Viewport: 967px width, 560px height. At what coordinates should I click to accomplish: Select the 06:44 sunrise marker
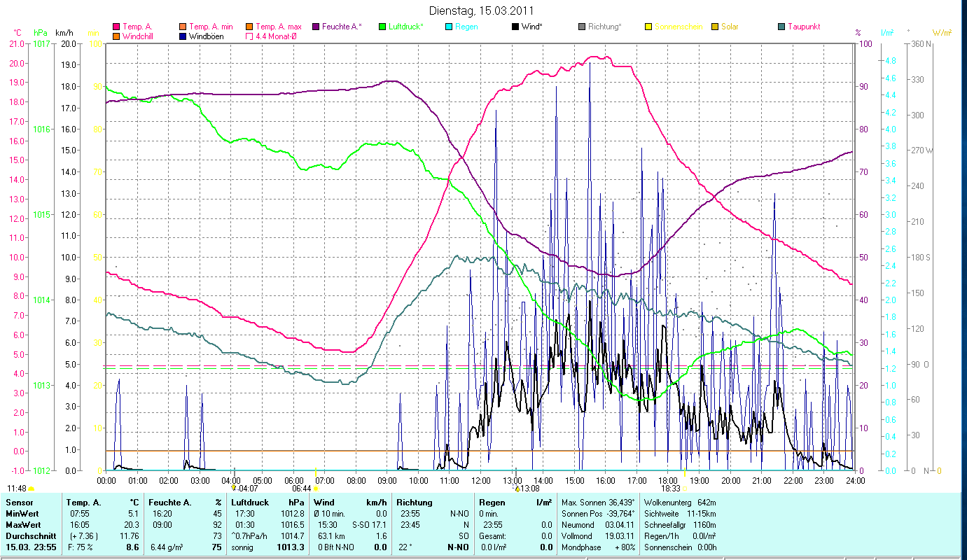(x=302, y=488)
